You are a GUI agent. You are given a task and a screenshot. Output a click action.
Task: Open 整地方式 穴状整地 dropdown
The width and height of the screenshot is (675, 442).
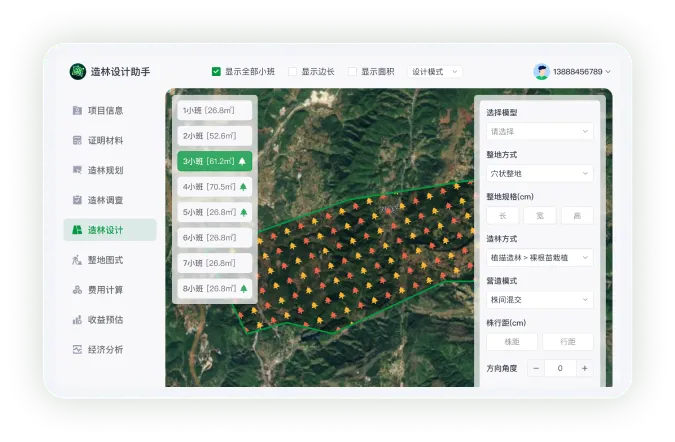[x=539, y=173]
